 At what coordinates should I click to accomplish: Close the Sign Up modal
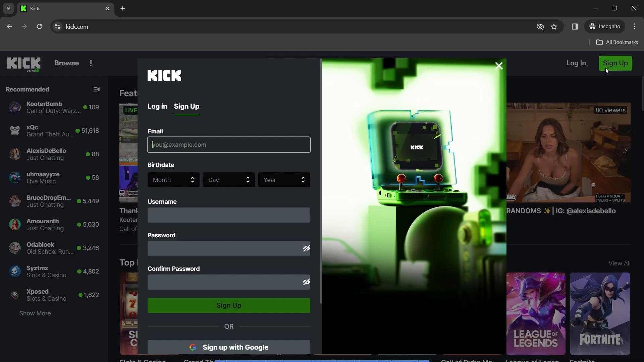[498, 66]
